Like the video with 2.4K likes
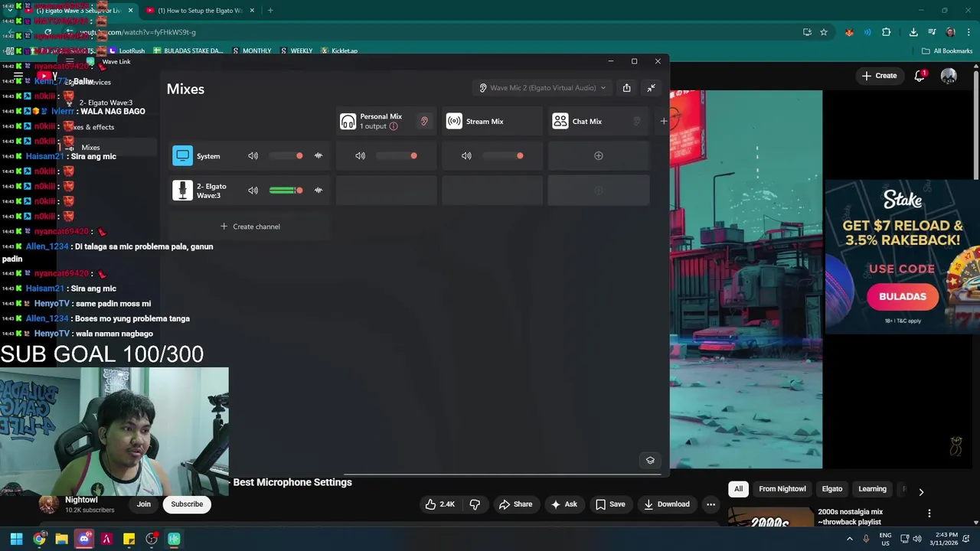980x551 pixels. coord(440,504)
